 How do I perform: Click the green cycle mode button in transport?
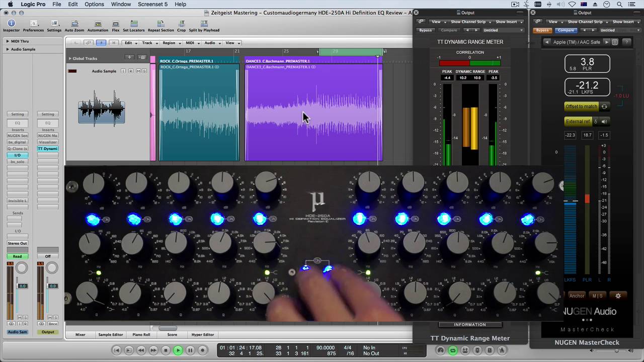(x=453, y=350)
